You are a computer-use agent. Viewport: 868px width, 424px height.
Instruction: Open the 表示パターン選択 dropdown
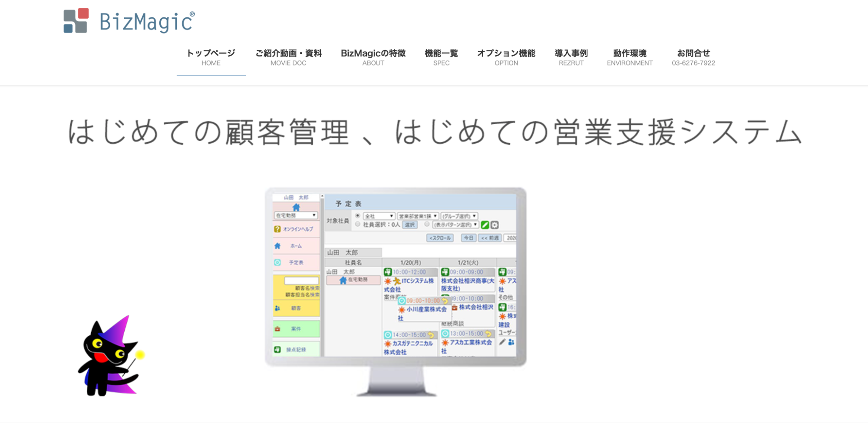pyautogui.click(x=455, y=225)
